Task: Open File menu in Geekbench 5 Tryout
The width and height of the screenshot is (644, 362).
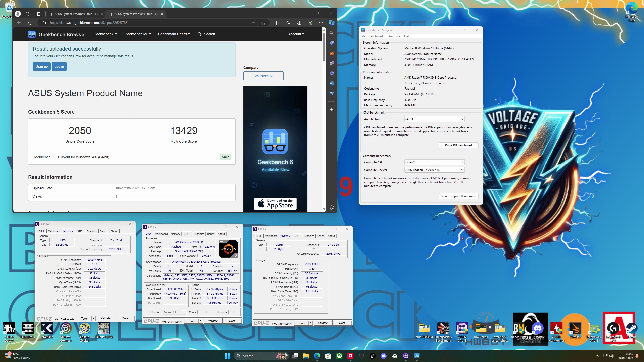Action: tap(363, 36)
